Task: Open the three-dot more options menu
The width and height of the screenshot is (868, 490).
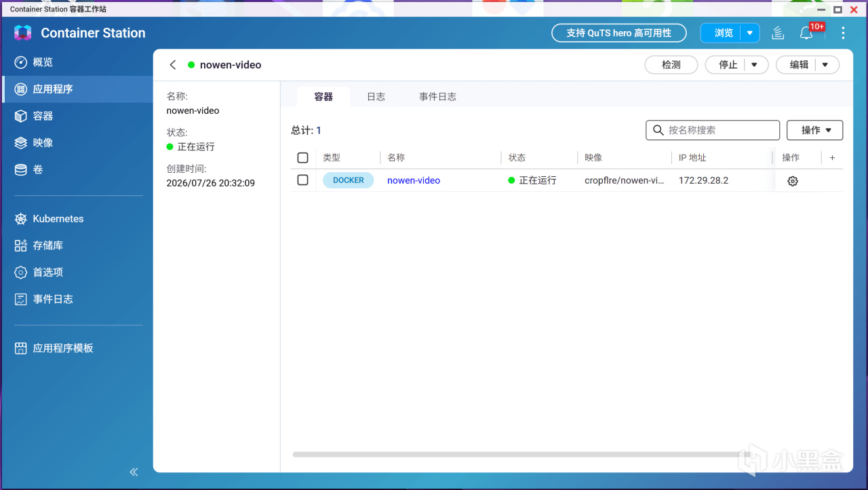Action: point(844,33)
